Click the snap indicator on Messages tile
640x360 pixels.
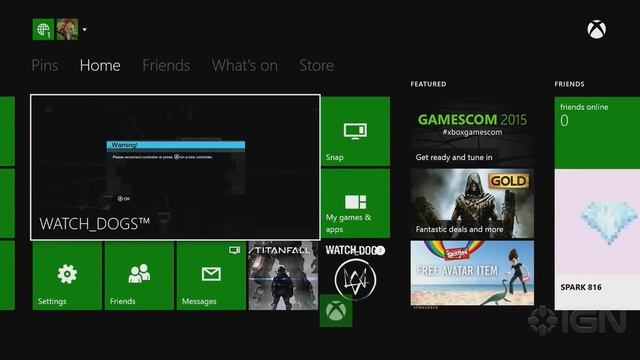(x=234, y=250)
